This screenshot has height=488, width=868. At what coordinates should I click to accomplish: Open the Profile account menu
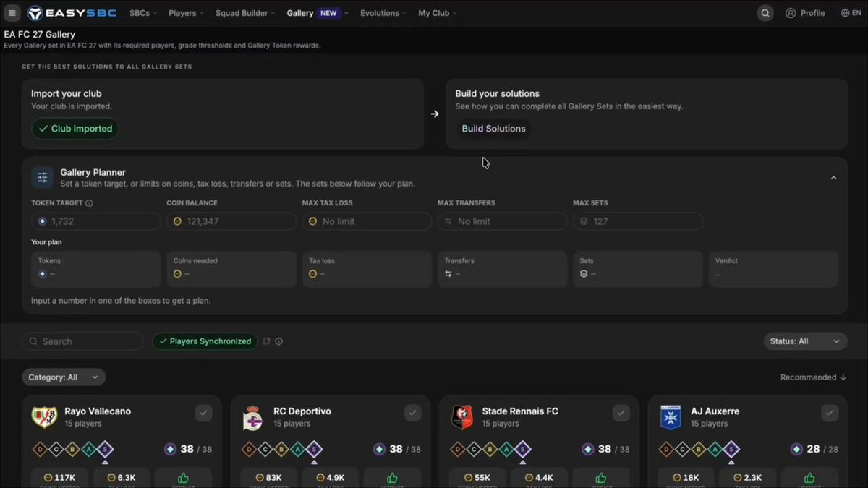805,13
